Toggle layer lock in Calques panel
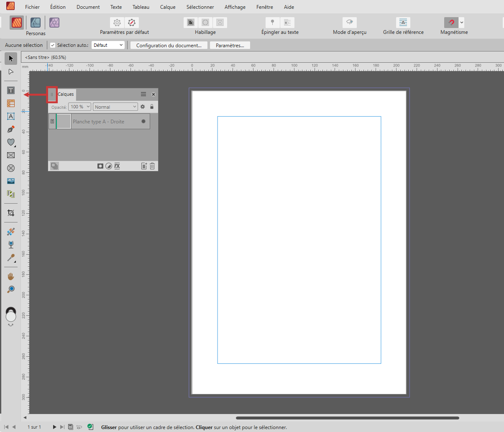This screenshot has height=432, width=504. click(152, 107)
